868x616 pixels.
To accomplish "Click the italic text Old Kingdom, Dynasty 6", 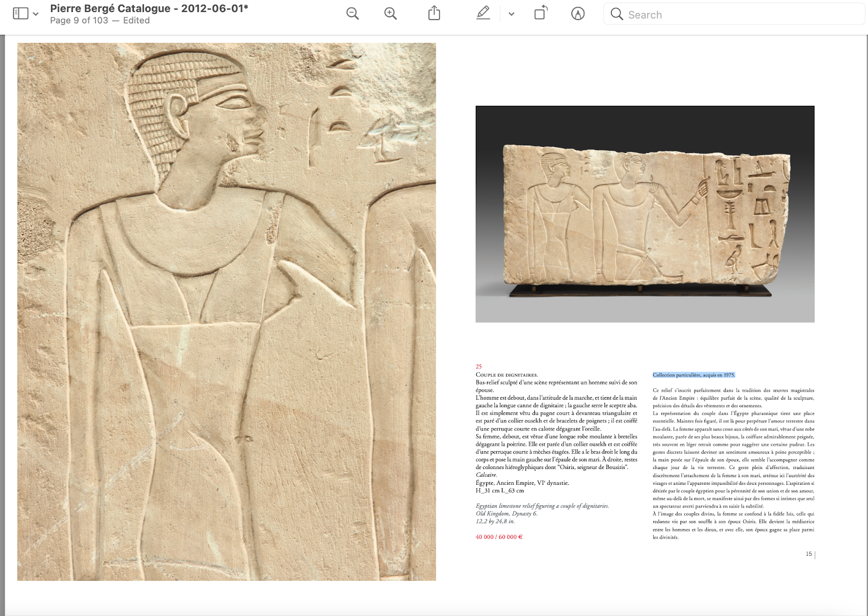I will [507, 514].
